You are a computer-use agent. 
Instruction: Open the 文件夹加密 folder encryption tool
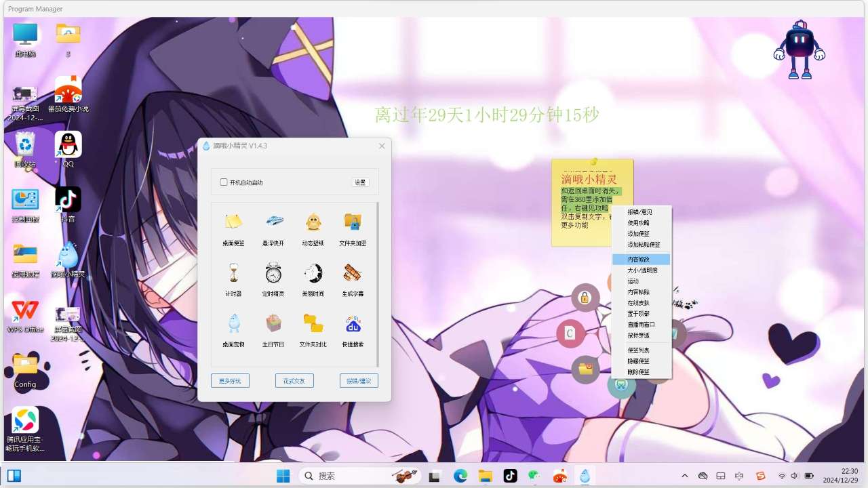(x=353, y=228)
